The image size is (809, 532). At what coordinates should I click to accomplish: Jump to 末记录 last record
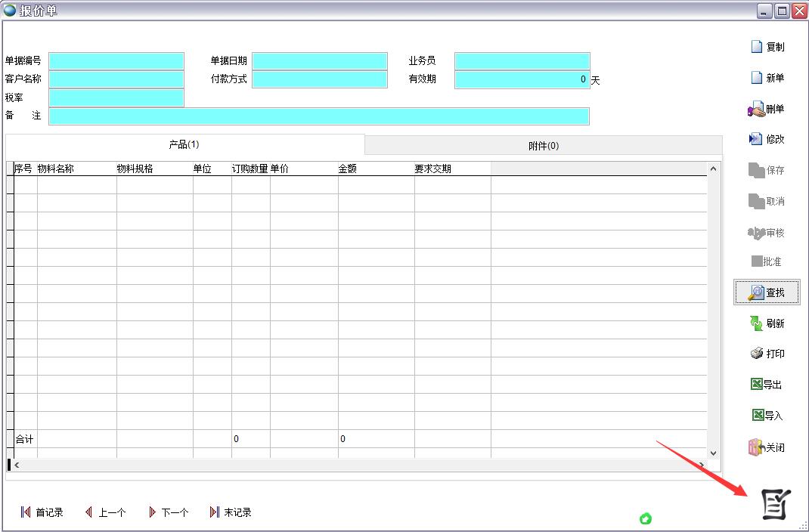coord(231,512)
